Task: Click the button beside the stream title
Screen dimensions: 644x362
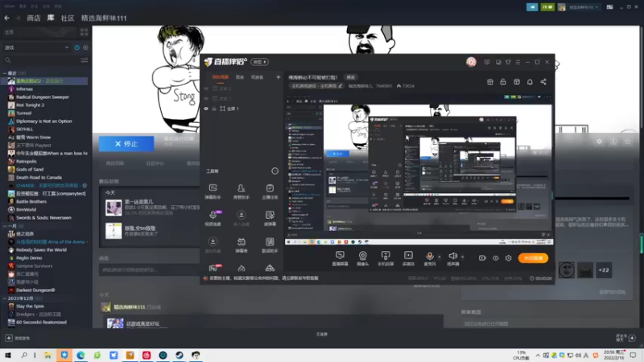Action: 350,77
